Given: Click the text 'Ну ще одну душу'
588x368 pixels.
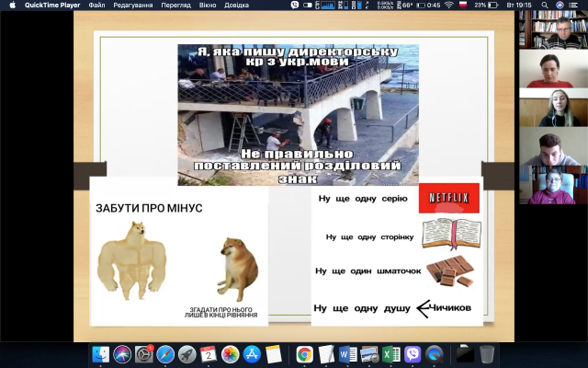Looking at the screenshot, I should click(362, 308).
